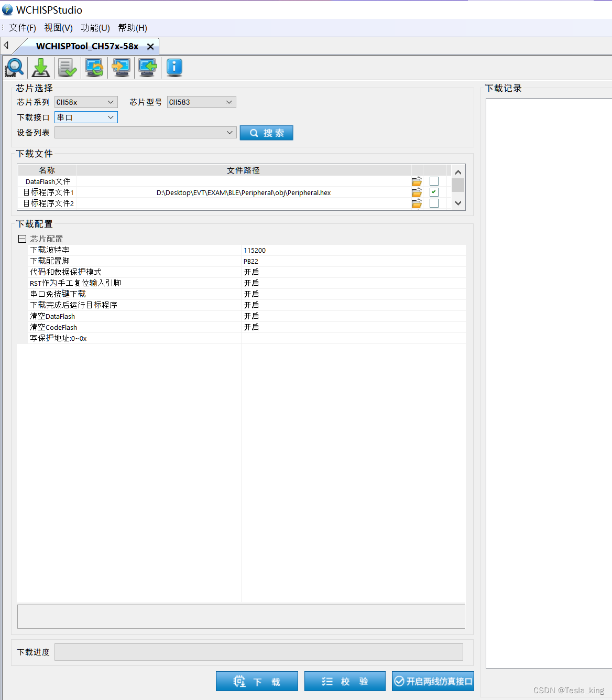Click the description box below config grid
The height and width of the screenshot is (700, 612).
241,617
